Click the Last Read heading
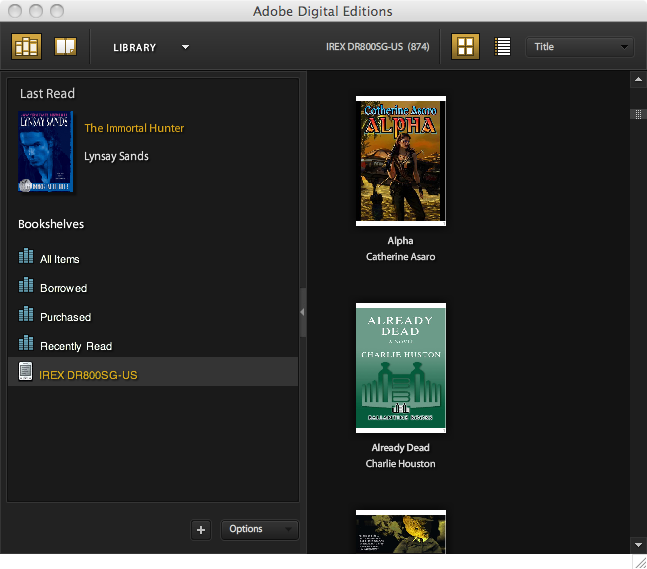 point(47,94)
